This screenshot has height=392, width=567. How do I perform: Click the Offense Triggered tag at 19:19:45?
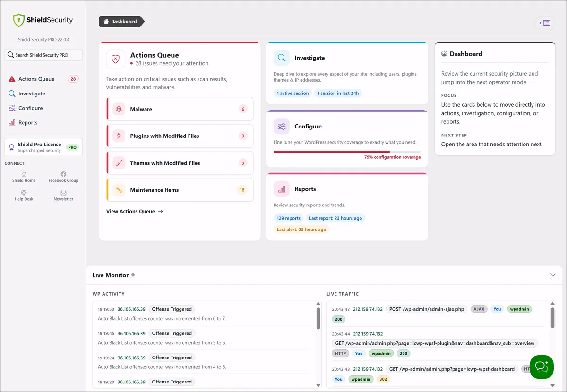click(172, 333)
